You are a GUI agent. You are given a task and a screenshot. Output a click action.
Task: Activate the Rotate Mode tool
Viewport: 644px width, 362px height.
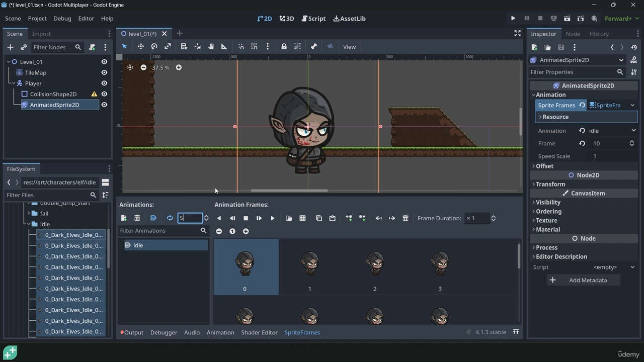click(154, 47)
